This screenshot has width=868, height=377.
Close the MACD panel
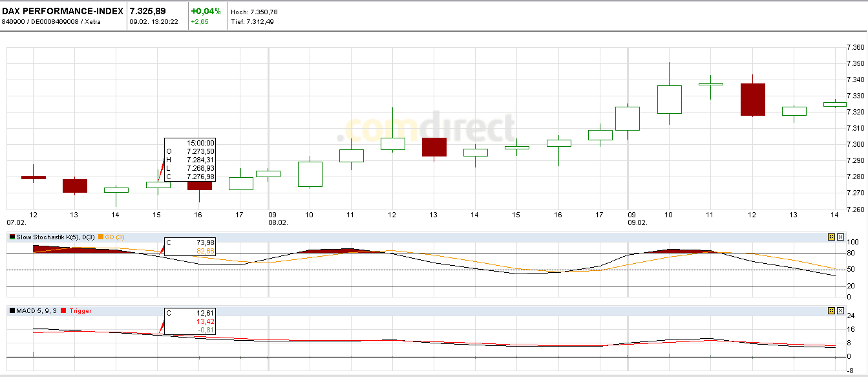point(840,311)
